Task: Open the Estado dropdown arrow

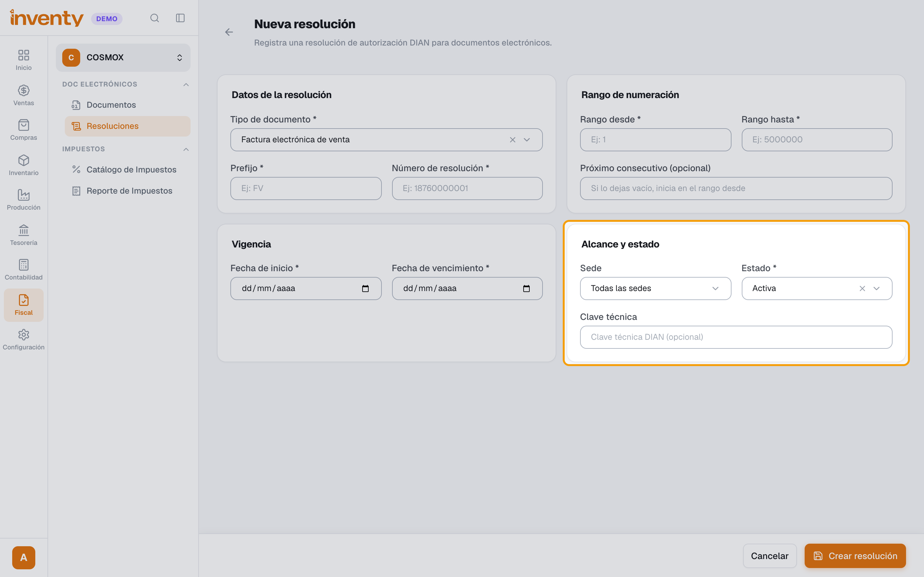Action: (877, 288)
